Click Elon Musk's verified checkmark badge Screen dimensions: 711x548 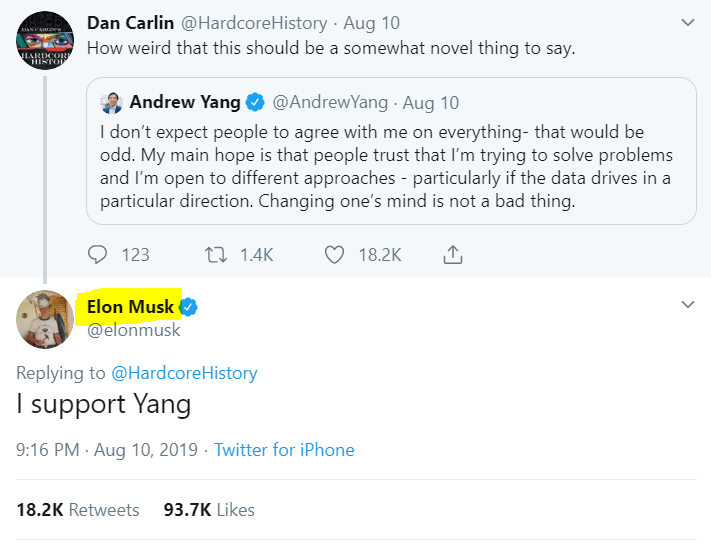[x=188, y=307]
